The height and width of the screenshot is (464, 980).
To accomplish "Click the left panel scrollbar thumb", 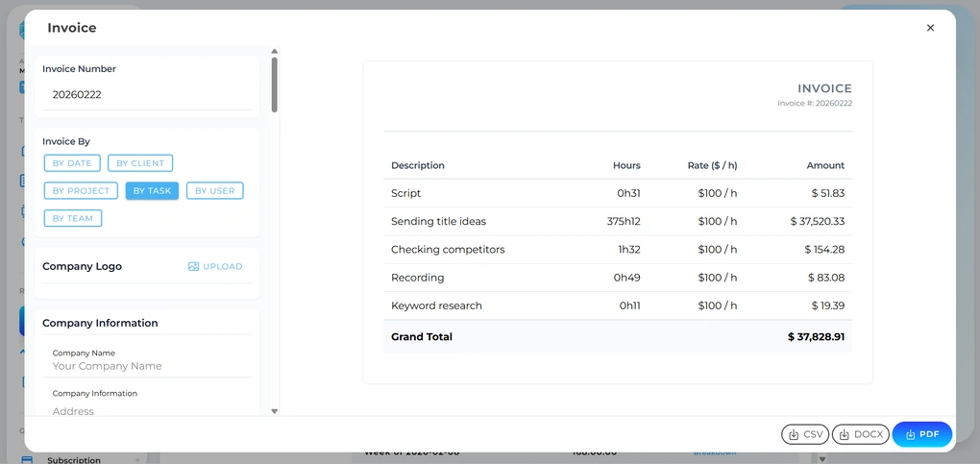I will point(274,85).
